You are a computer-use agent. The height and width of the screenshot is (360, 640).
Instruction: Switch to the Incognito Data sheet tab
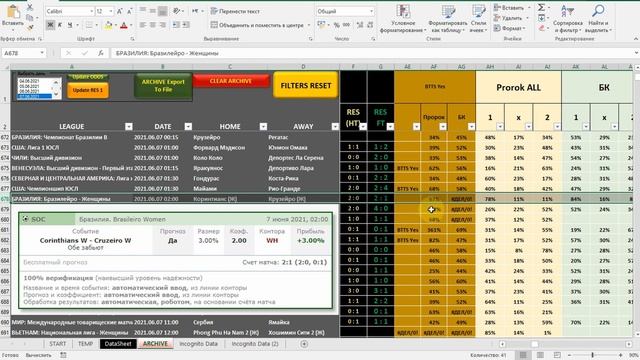(198, 344)
